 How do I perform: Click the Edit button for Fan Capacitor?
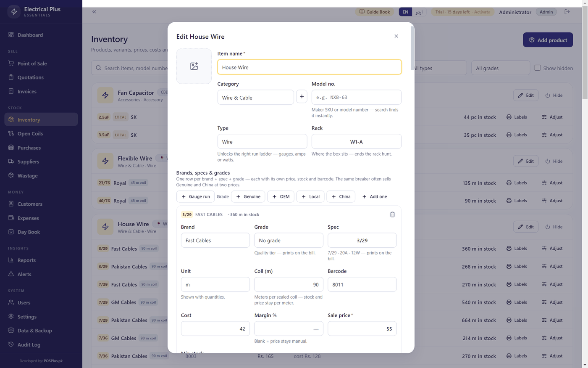click(526, 95)
